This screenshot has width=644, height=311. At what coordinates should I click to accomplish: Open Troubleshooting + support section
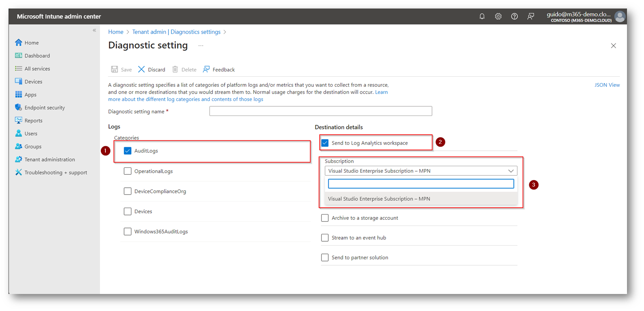point(56,172)
